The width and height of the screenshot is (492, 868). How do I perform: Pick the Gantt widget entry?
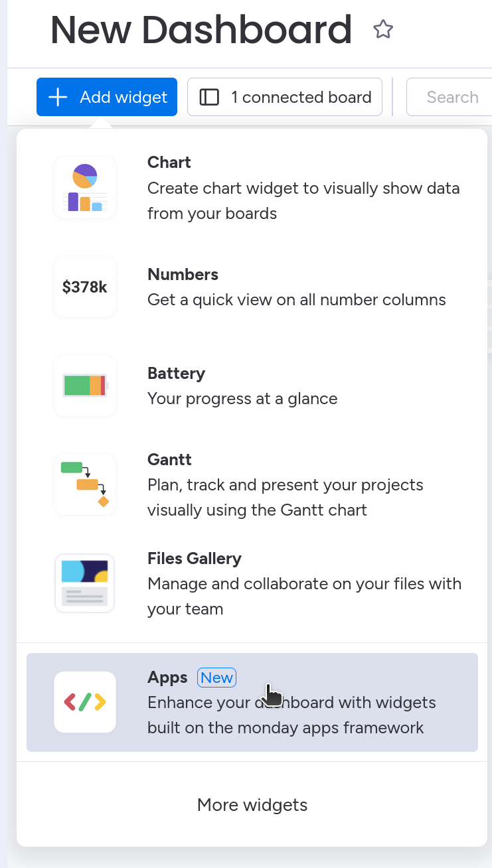[169, 460]
